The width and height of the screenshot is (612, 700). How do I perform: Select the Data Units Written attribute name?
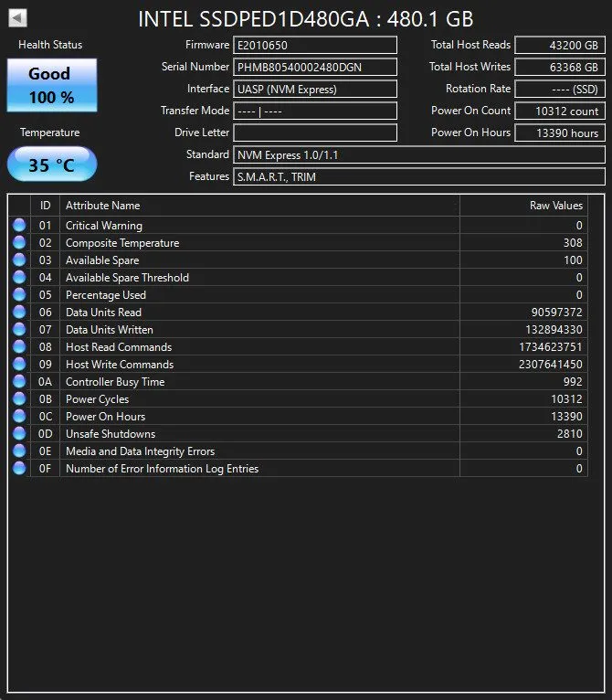(x=110, y=330)
